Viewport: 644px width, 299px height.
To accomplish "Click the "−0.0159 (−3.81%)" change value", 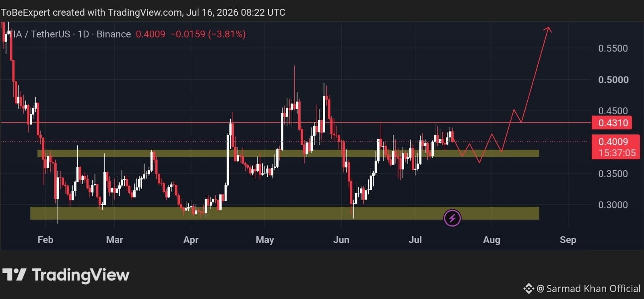I will (x=208, y=34).
